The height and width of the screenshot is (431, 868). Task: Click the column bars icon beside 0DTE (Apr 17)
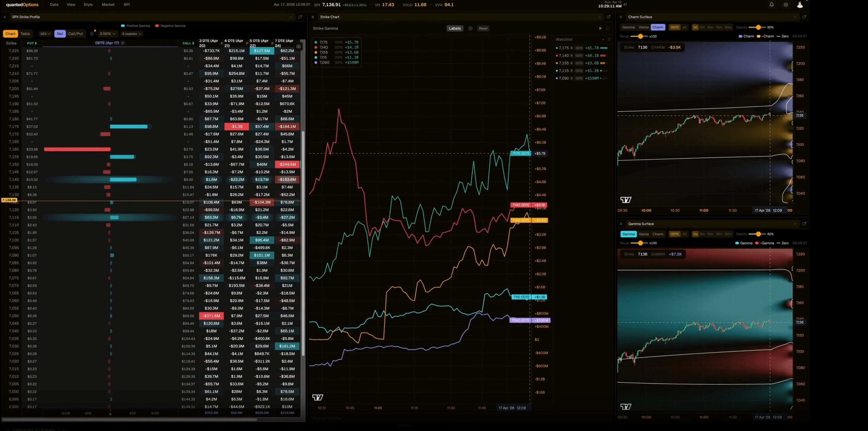[123, 43]
